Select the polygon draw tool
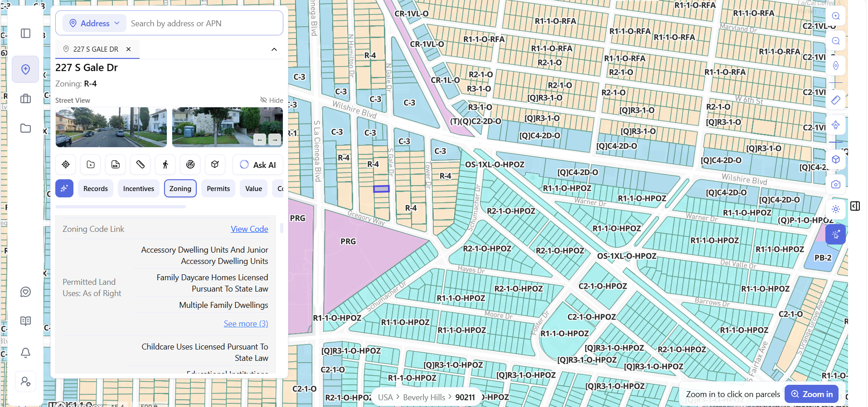Screen dimensions: 868x407 click(836, 125)
